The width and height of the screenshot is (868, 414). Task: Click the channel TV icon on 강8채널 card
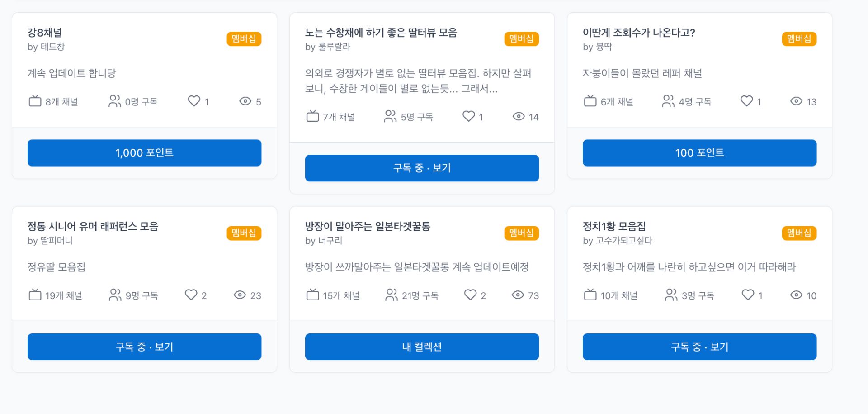35,101
